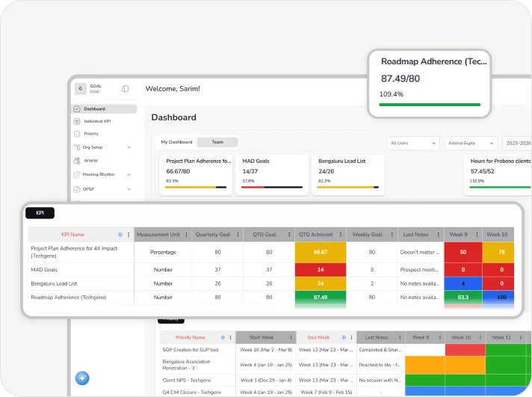The width and height of the screenshot is (532, 397).
Task: Open the Start Week column menu dots
Action: tap(291, 338)
